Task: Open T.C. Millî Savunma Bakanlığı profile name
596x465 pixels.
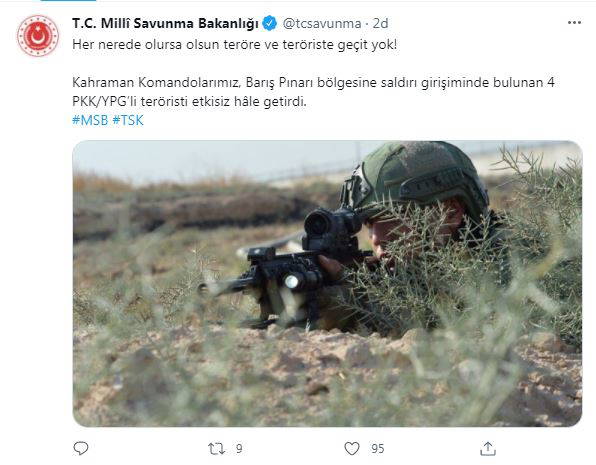Action: click(x=165, y=23)
